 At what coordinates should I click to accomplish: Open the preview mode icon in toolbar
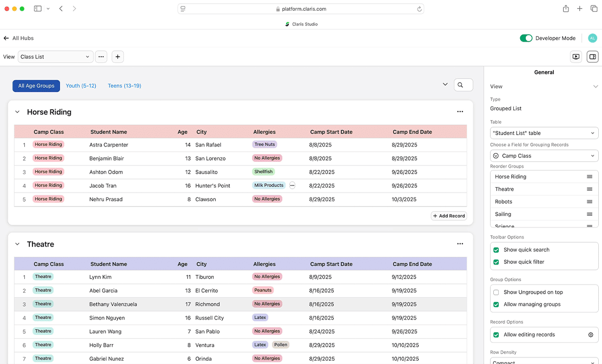tap(575, 56)
